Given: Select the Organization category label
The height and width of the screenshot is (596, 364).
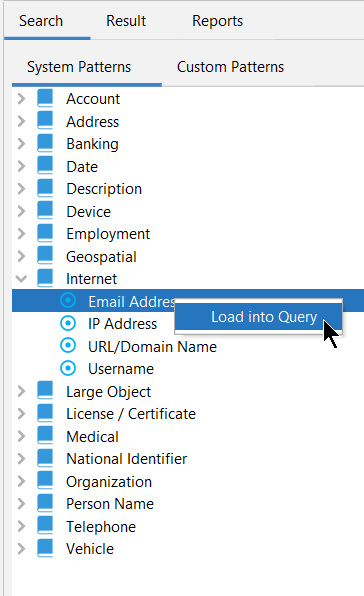Looking at the screenshot, I should 109,482.
